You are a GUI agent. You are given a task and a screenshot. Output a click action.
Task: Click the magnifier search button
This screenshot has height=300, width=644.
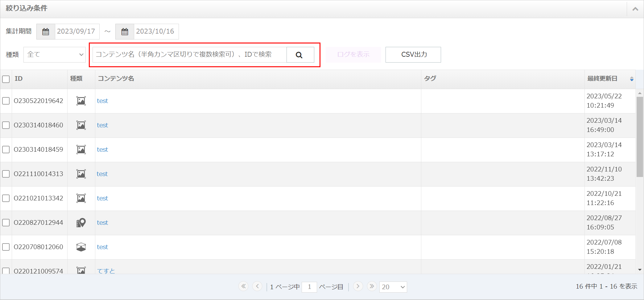pyautogui.click(x=300, y=55)
